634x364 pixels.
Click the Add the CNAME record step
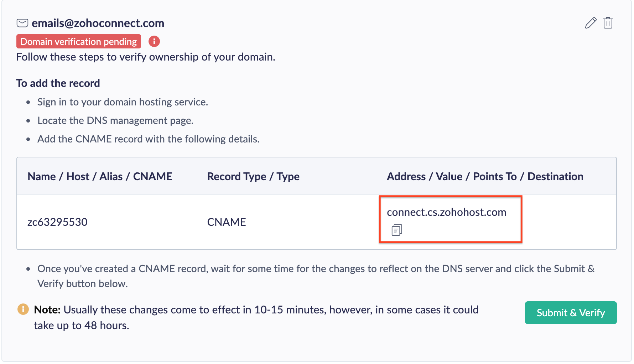[x=148, y=139]
